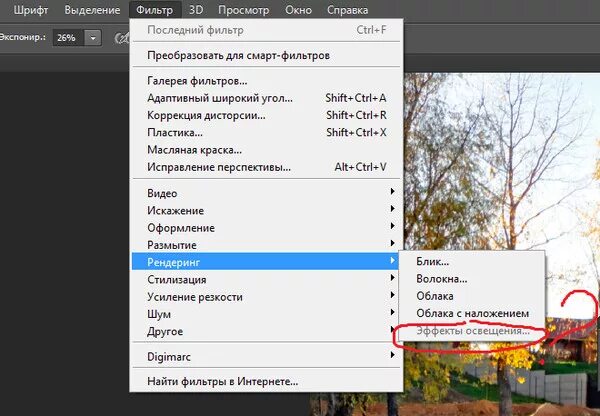Open the Окно menu
The image size is (600, 416).
pos(298,10)
